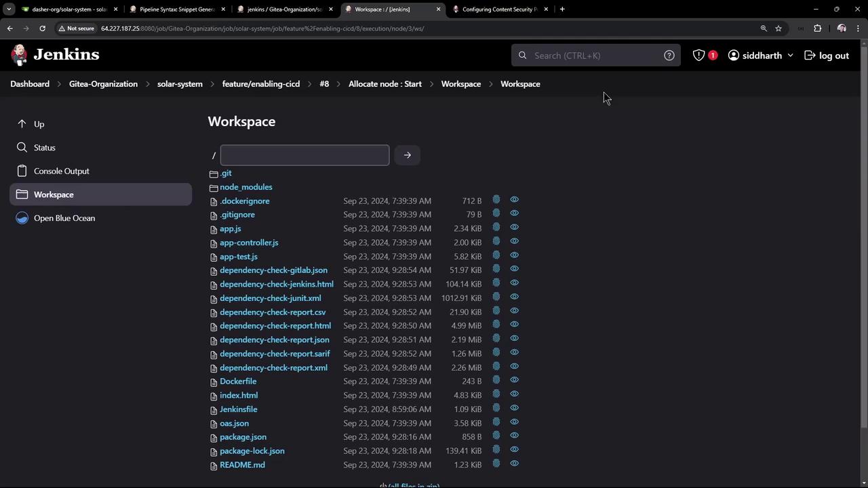This screenshot has height=488, width=868.
Task: Click the security warning shield icon
Action: pos(698,56)
